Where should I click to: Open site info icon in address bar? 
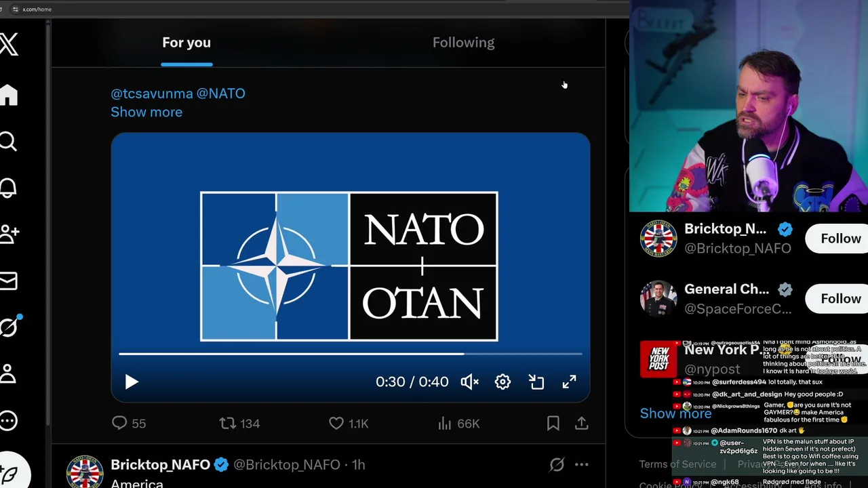[15, 9]
